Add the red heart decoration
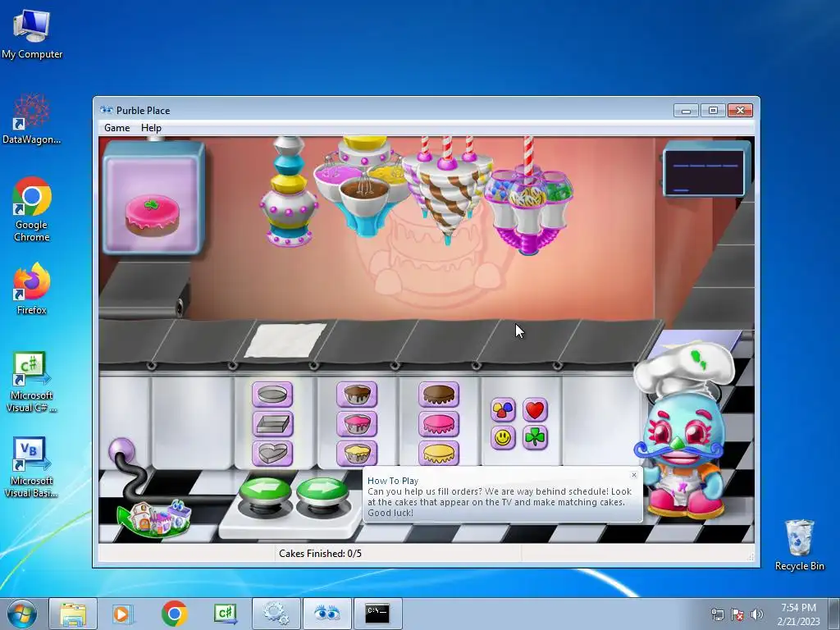This screenshot has height=630, width=840. tap(535, 410)
